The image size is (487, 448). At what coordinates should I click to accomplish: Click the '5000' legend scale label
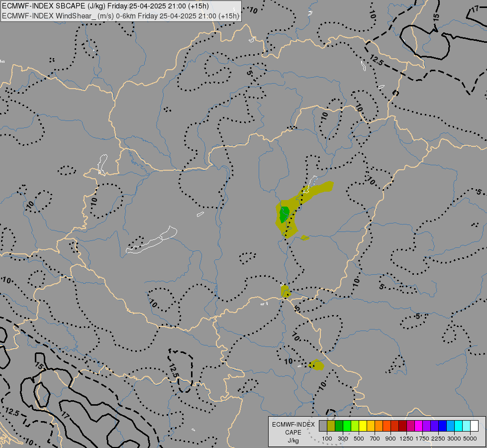coord(470,439)
